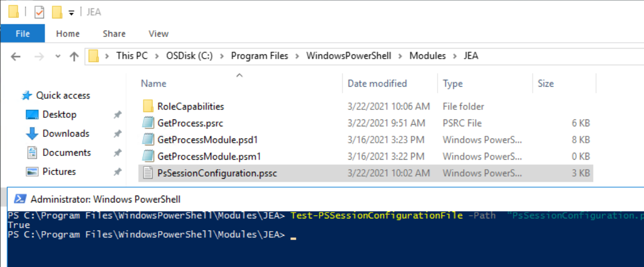The width and height of the screenshot is (644, 267).
Task: Open the View ribbon tab
Action: 158,33
